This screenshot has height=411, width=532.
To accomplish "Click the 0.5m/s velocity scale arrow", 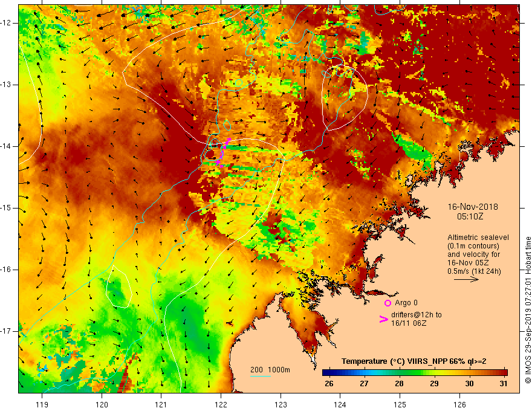I will coord(466,279).
